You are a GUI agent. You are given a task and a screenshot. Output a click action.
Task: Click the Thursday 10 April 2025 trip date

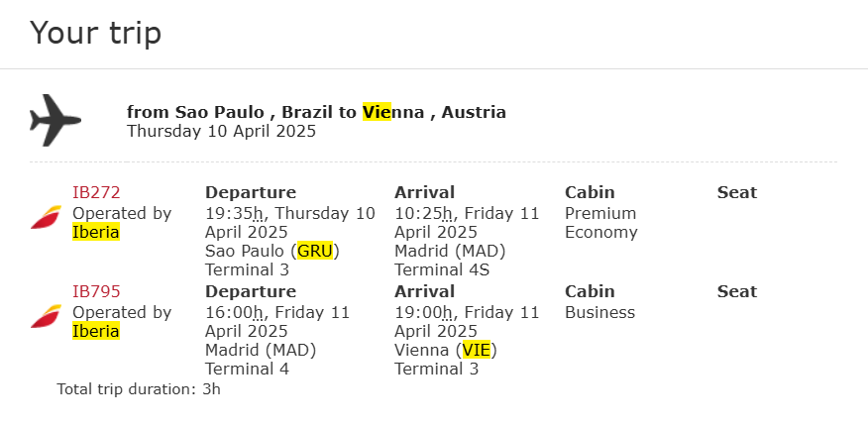coord(221,131)
